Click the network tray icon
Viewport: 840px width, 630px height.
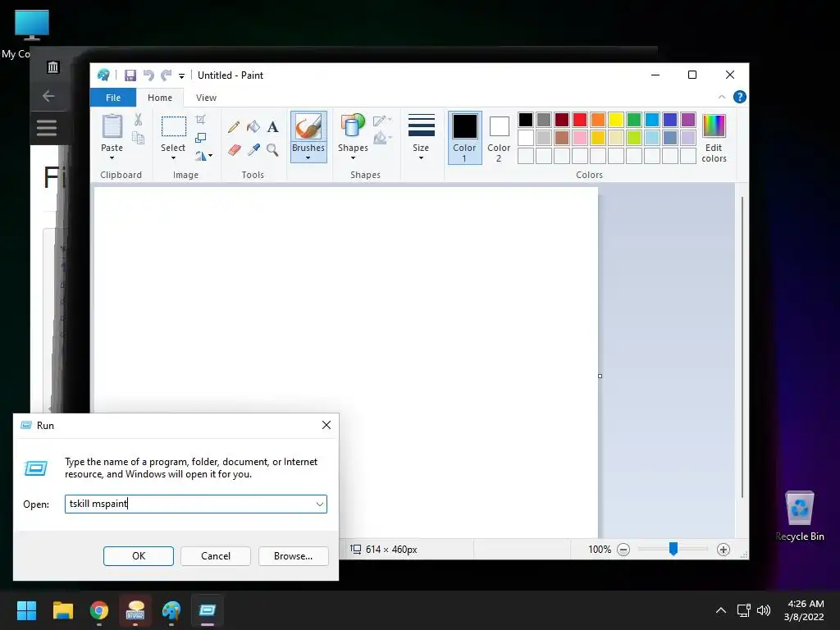(x=743, y=610)
